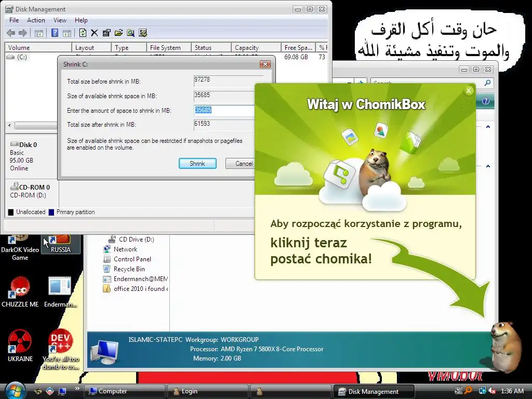Open the Action menu
Image resolution: width=532 pixels, height=399 pixels.
tap(36, 20)
